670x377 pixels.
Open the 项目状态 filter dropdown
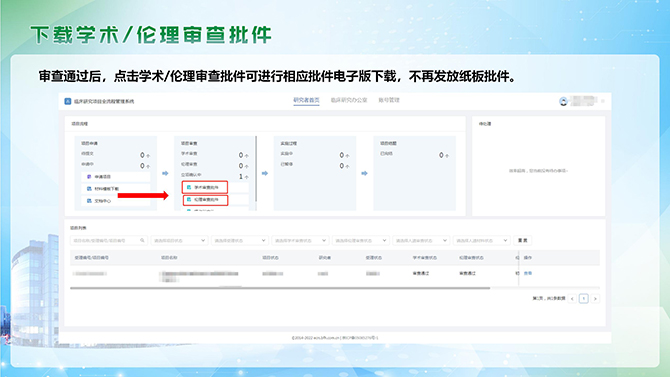click(x=179, y=241)
